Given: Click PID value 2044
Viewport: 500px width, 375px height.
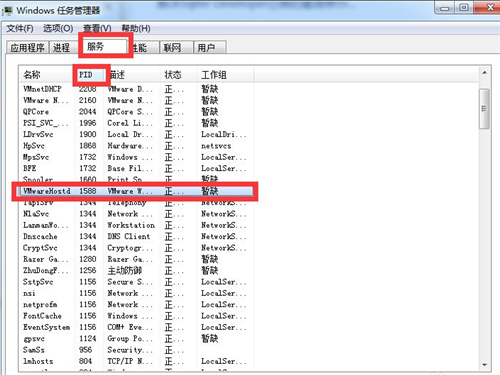Looking at the screenshot, I should (88, 112).
